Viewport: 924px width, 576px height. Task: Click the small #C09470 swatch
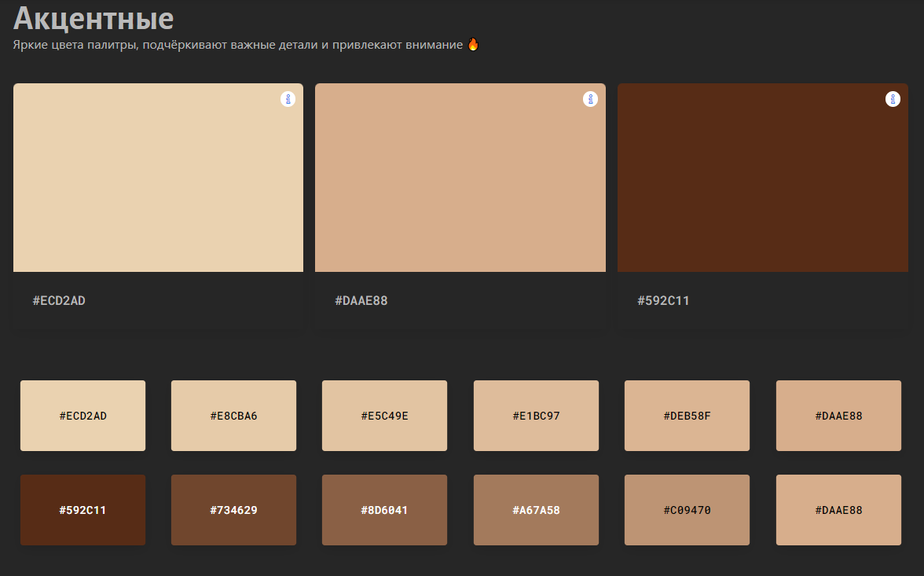tap(687, 510)
